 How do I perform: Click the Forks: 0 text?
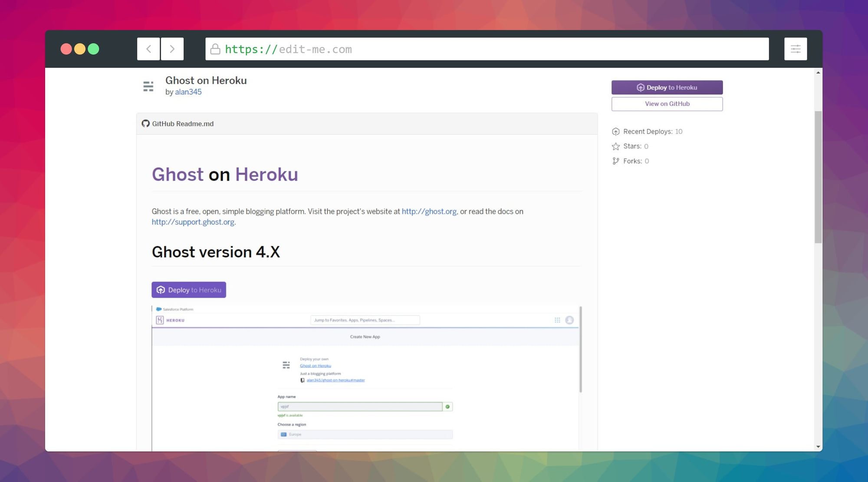[636, 161]
